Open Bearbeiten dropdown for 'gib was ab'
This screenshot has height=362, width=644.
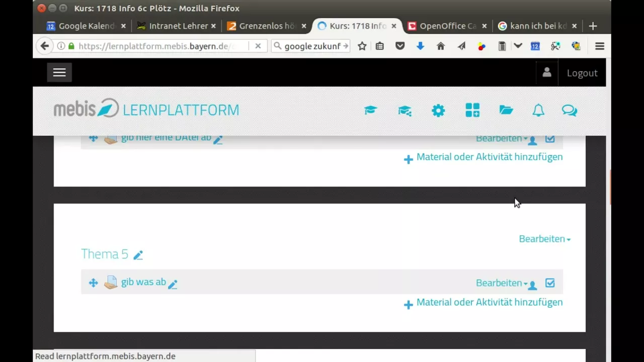click(x=502, y=283)
